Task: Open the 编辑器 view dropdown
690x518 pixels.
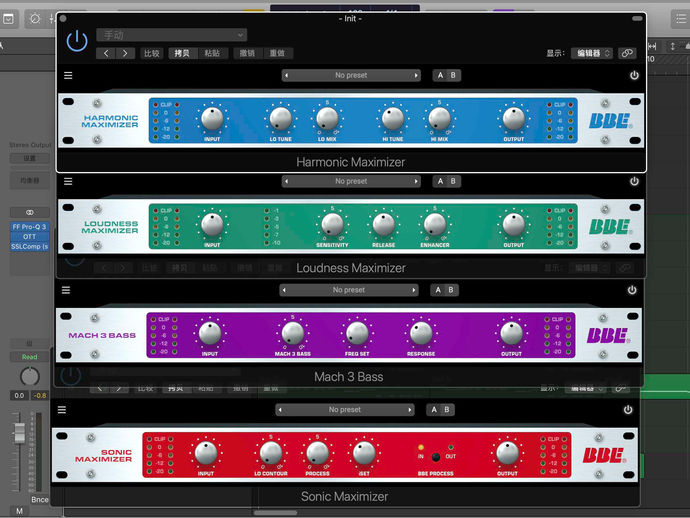Action: (592, 53)
